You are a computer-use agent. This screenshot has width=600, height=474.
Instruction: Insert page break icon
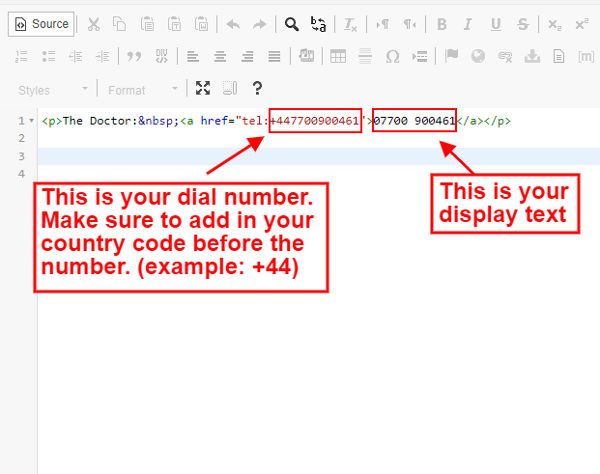click(x=420, y=57)
